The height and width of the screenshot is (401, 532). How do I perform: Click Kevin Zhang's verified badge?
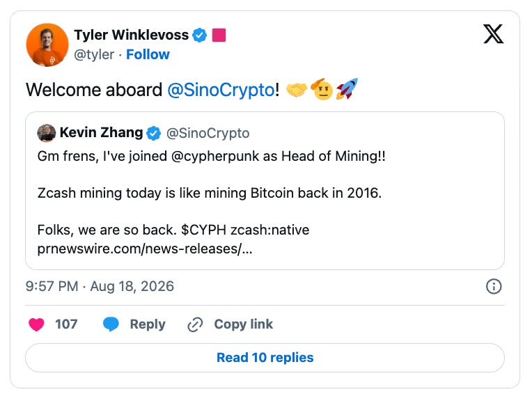click(x=153, y=133)
